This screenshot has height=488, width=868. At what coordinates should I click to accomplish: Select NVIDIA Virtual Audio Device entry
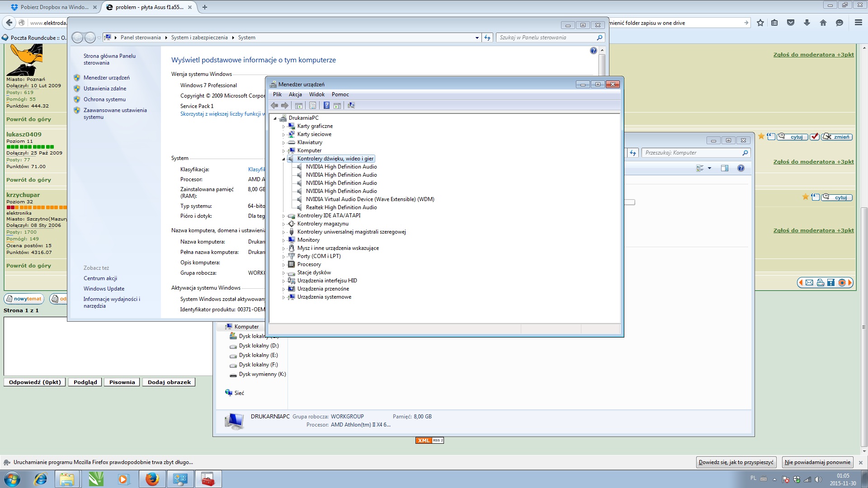point(370,199)
